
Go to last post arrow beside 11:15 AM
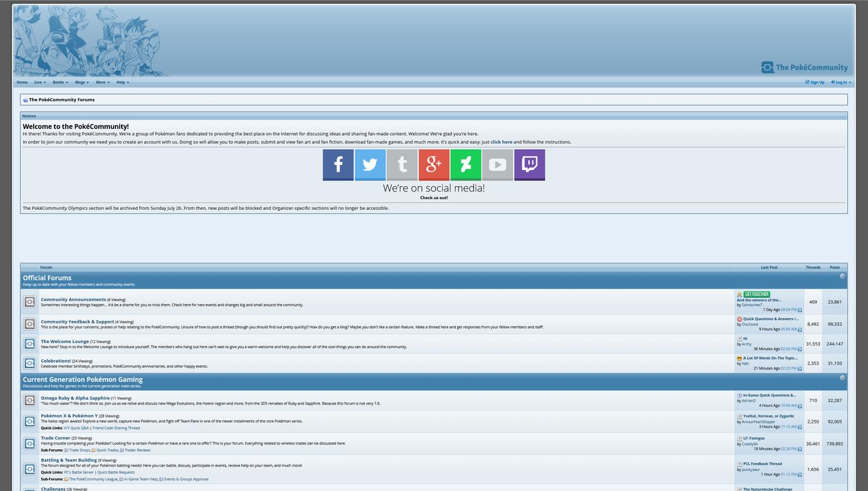point(800,427)
